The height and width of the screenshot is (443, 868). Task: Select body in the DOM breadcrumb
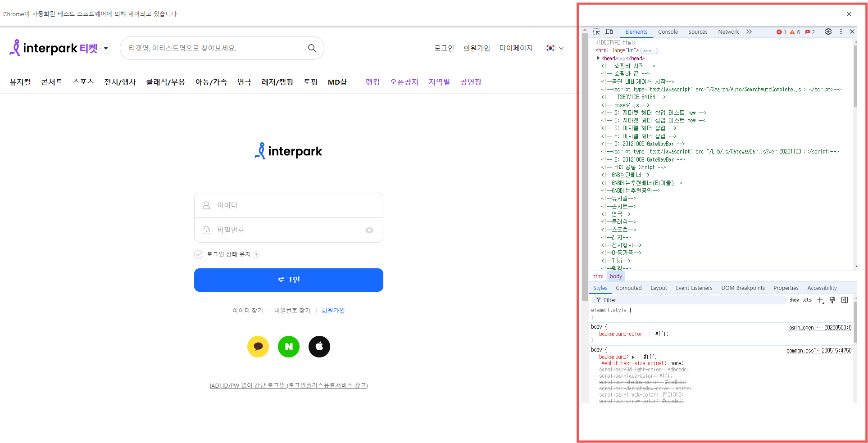616,276
